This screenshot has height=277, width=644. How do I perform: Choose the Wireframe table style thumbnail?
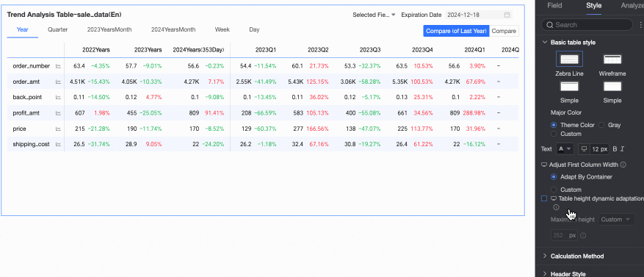pyautogui.click(x=612, y=60)
